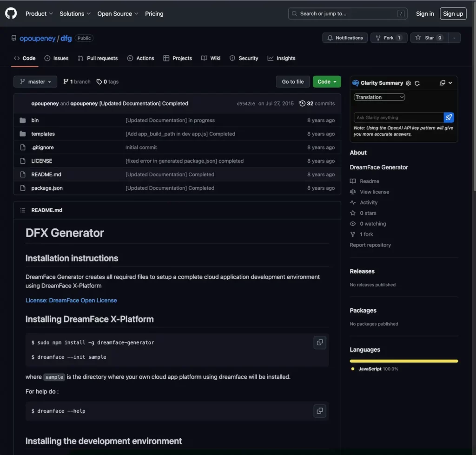
Task: Click the yellow JavaScript language bar
Action: [x=403, y=361]
